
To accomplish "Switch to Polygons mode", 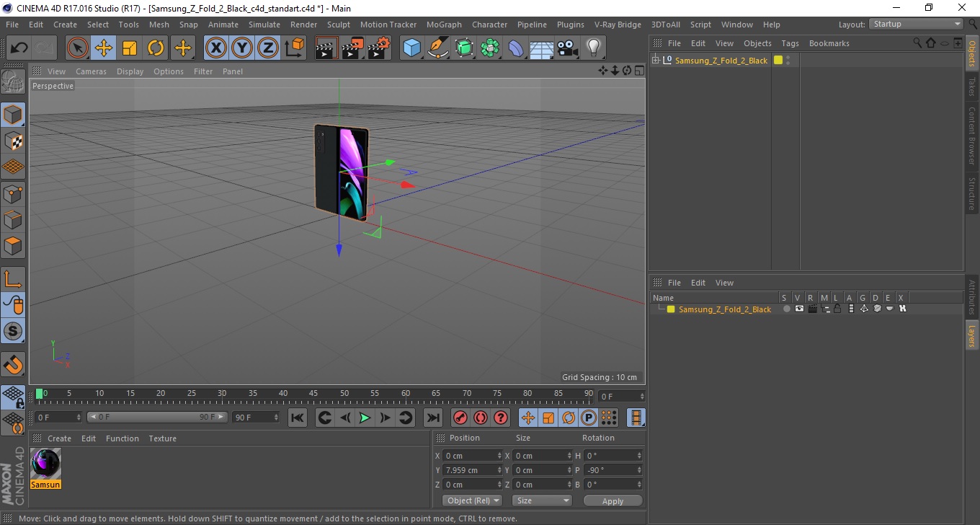I will tap(13, 245).
